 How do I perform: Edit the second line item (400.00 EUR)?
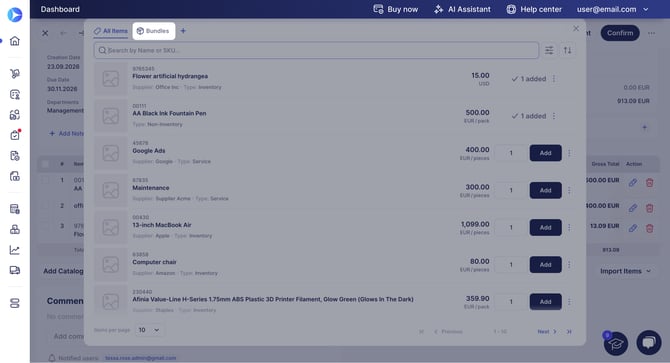(x=633, y=208)
